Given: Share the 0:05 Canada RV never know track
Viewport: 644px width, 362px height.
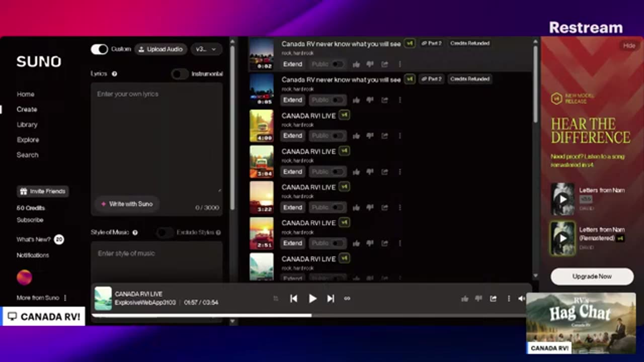Looking at the screenshot, I should (x=384, y=100).
